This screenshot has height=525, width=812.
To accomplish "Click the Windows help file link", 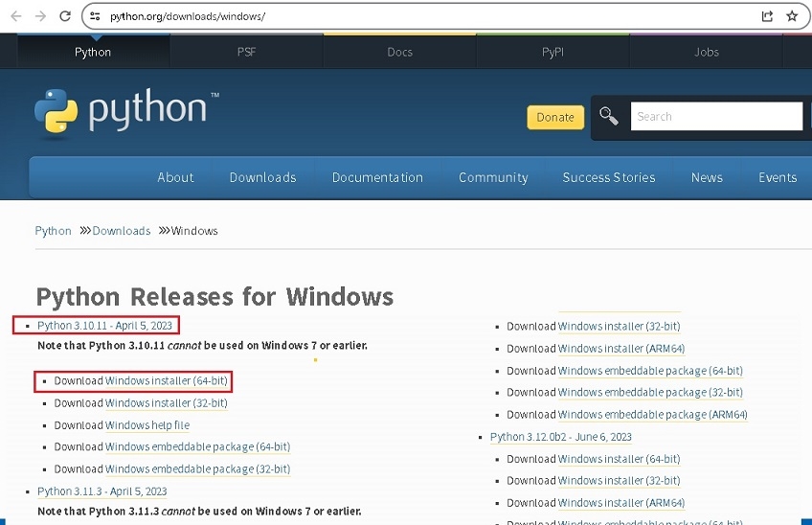I will tap(147, 425).
